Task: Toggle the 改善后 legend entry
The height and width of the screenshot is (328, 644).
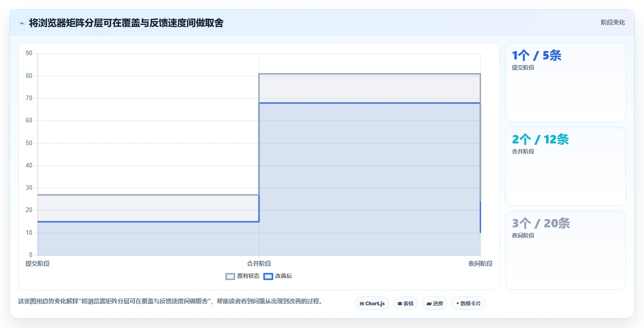Action: pos(278,276)
